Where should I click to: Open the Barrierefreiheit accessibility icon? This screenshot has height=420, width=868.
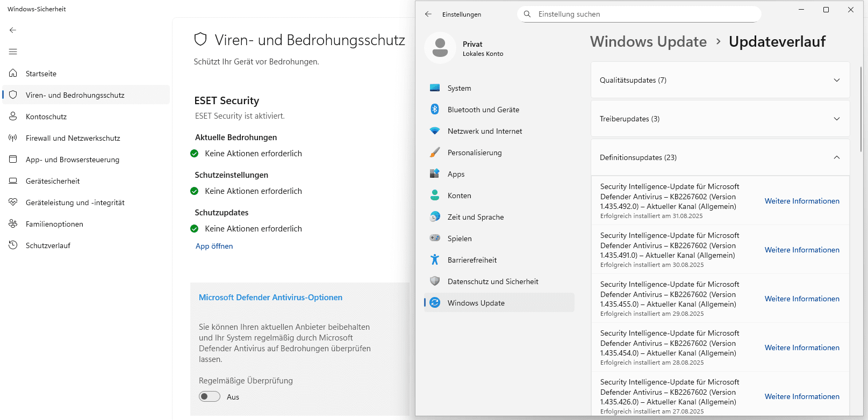(x=435, y=260)
